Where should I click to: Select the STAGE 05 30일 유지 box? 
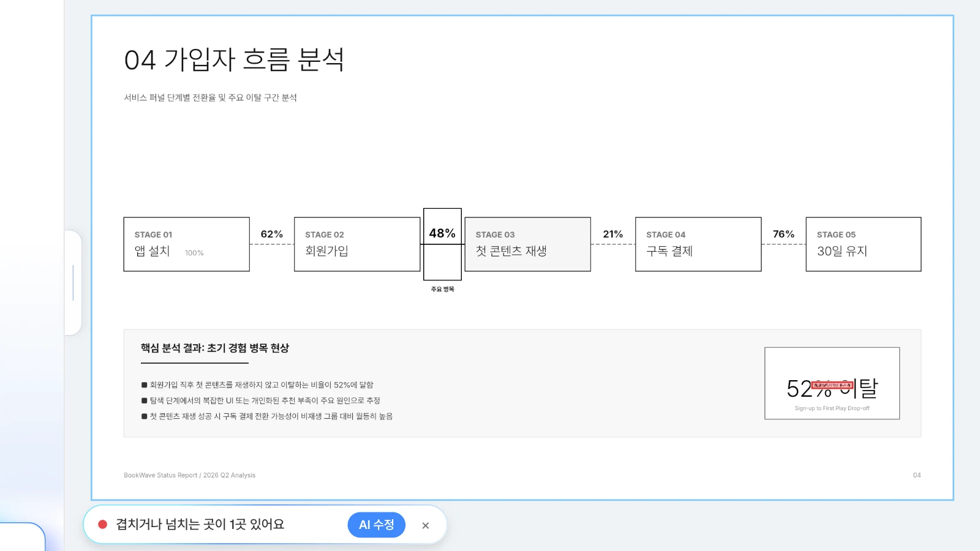(x=864, y=244)
